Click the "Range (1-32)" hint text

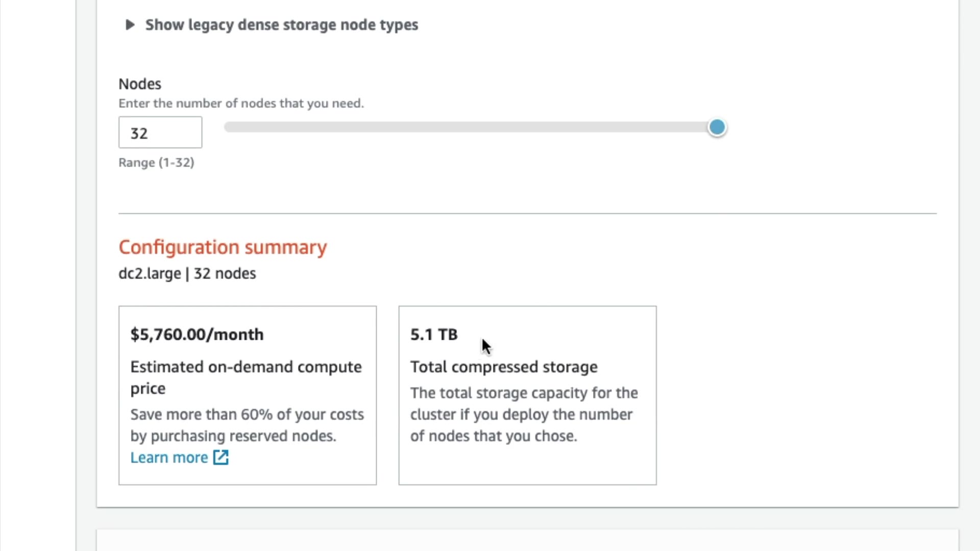pos(156,162)
